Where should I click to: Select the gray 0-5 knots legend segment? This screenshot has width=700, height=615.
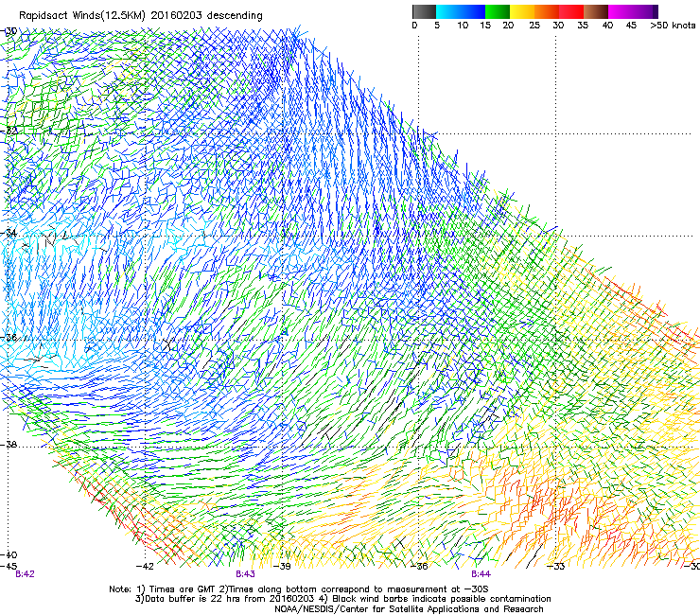coord(424,11)
